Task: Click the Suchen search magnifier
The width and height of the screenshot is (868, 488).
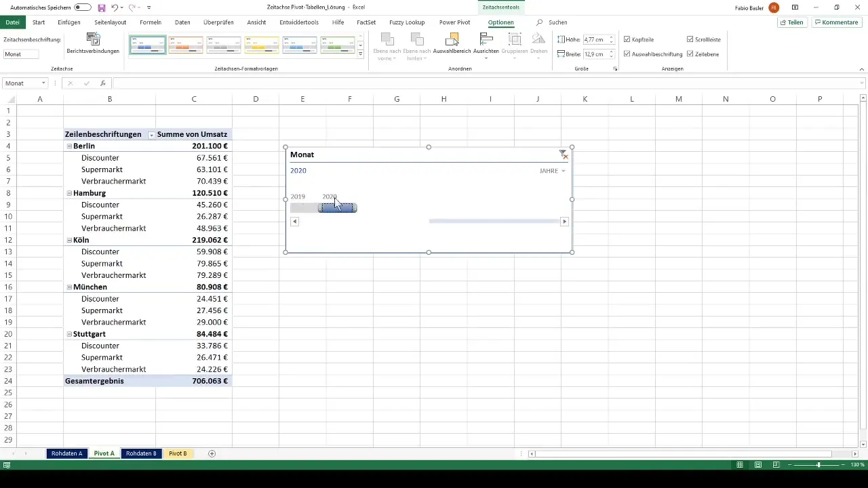Action: point(540,22)
